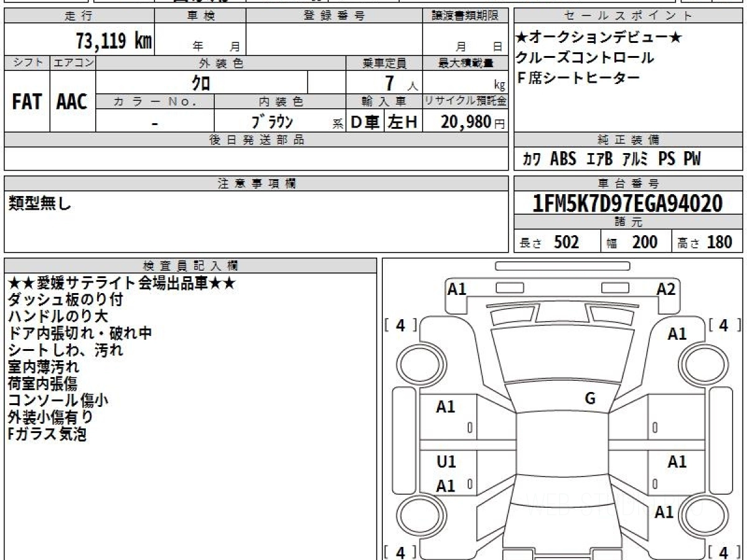Click the D車 cell
The image size is (747, 560).
pos(365,122)
